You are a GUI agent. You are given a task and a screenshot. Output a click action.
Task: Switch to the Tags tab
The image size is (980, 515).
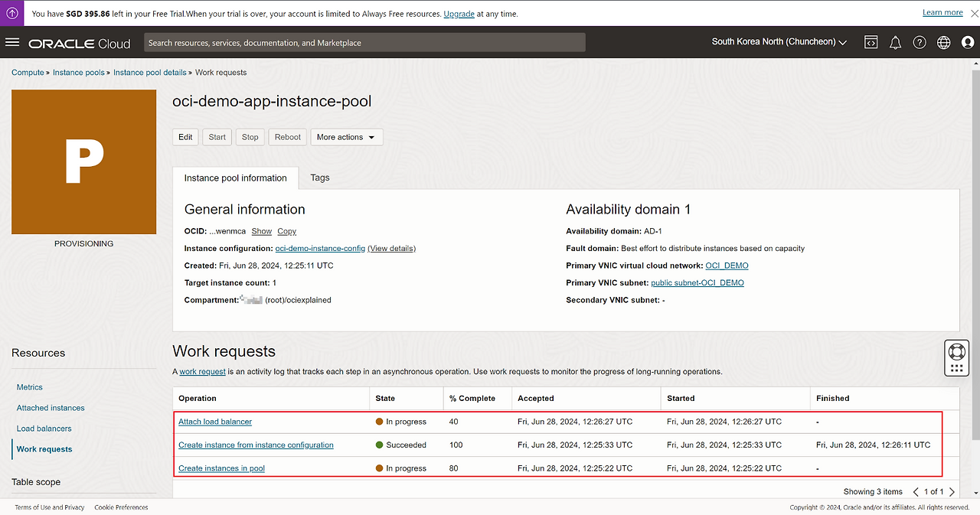click(320, 178)
